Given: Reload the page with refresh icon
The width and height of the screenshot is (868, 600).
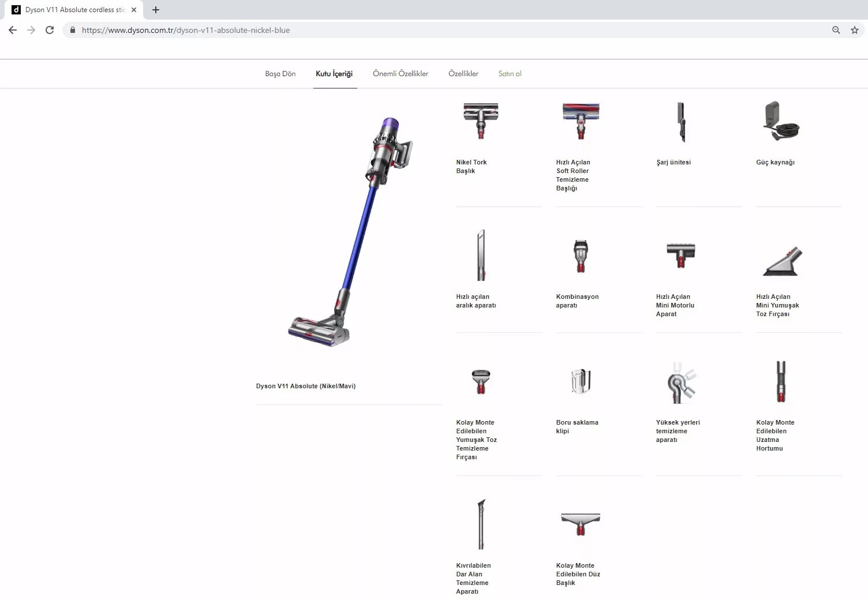Looking at the screenshot, I should [x=50, y=30].
